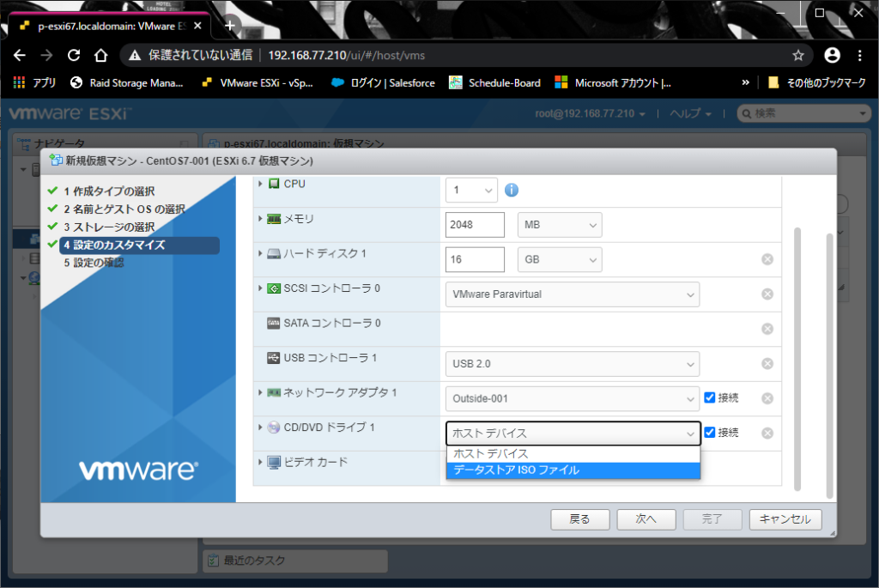Expand the ハード ディスク 1 row
This screenshot has width=879, height=588.
point(260,253)
